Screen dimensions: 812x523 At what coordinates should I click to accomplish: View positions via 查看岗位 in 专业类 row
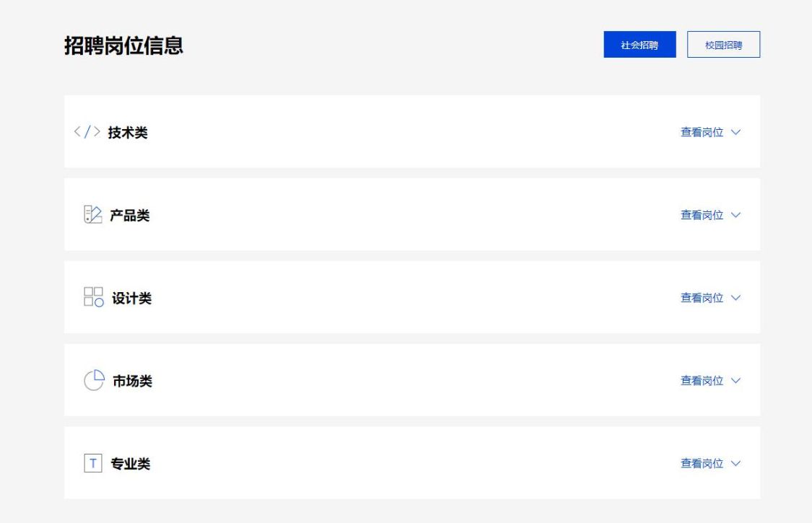coord(702,463)
